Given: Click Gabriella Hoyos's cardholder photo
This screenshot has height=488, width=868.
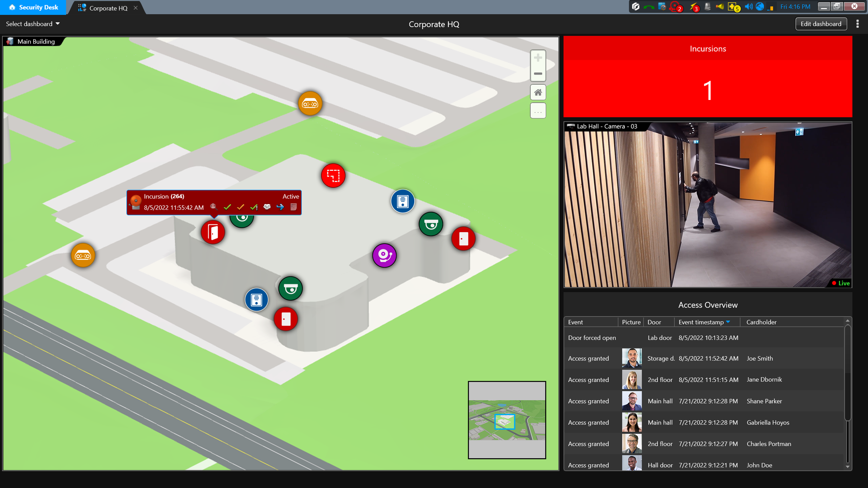Looking at the screenshot, I should point(632,422).
